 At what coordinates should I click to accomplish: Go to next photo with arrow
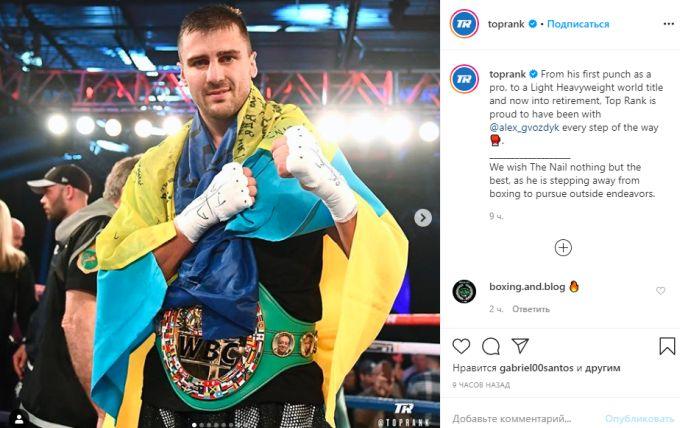423,218
